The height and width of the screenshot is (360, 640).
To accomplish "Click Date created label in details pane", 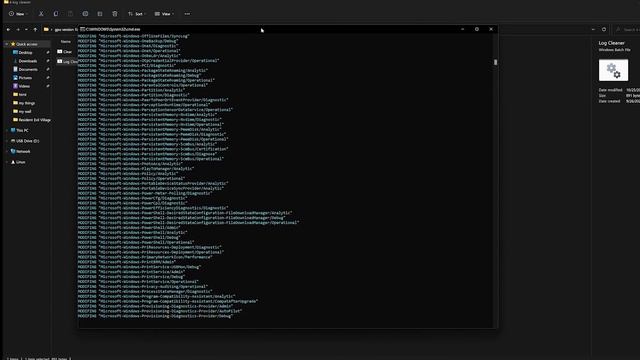I will coord(609,101).
